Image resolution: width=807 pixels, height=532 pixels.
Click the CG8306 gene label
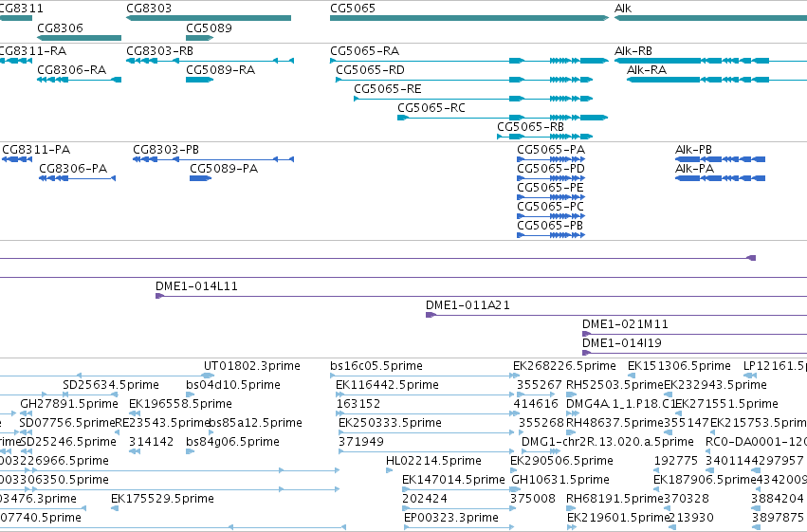[60, 28]
